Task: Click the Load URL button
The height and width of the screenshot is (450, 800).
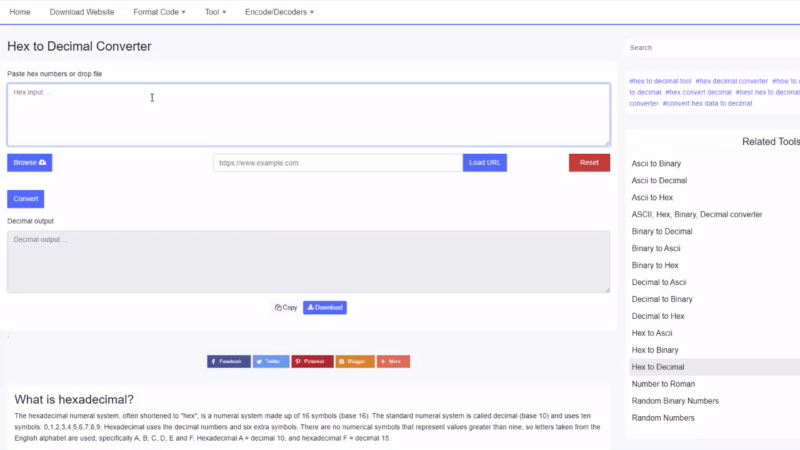Action: point(485,162)
